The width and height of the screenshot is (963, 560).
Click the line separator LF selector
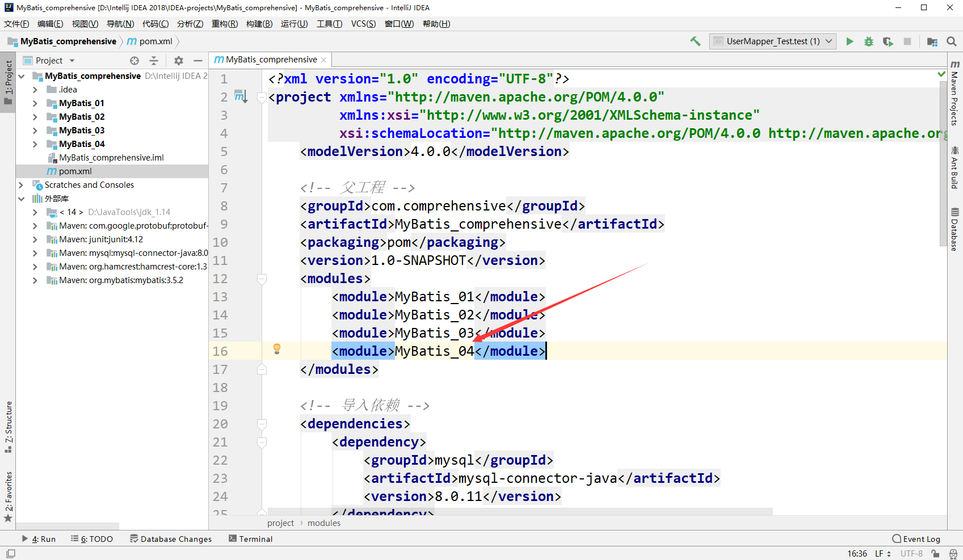pos(882,554)
